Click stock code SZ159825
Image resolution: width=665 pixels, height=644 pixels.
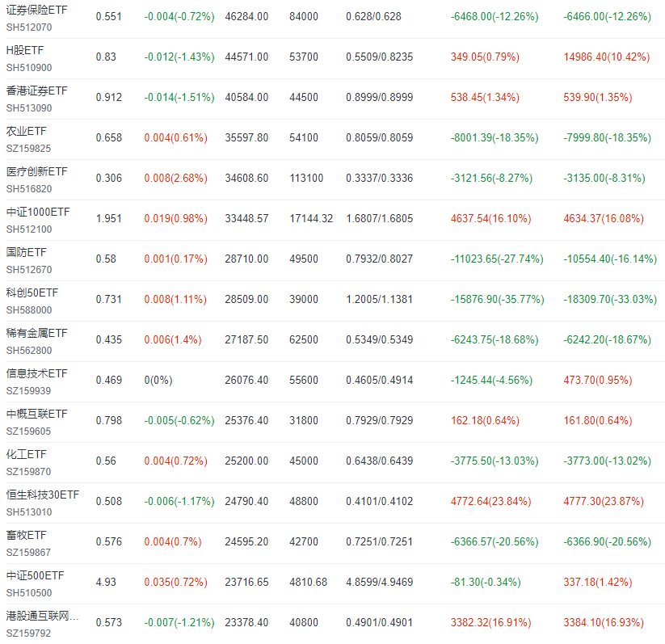pos(29,149)
